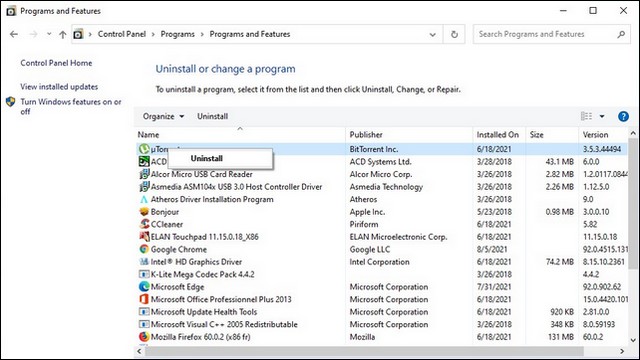Click the vertical scrollbar thumb

633,203
